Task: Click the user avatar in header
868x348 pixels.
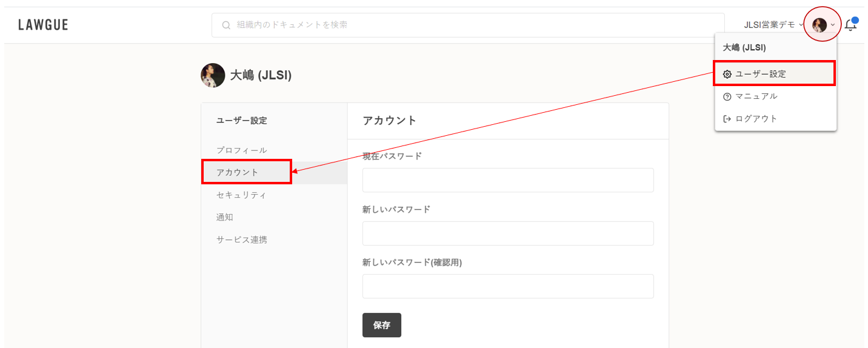Action: pos(819,25)
